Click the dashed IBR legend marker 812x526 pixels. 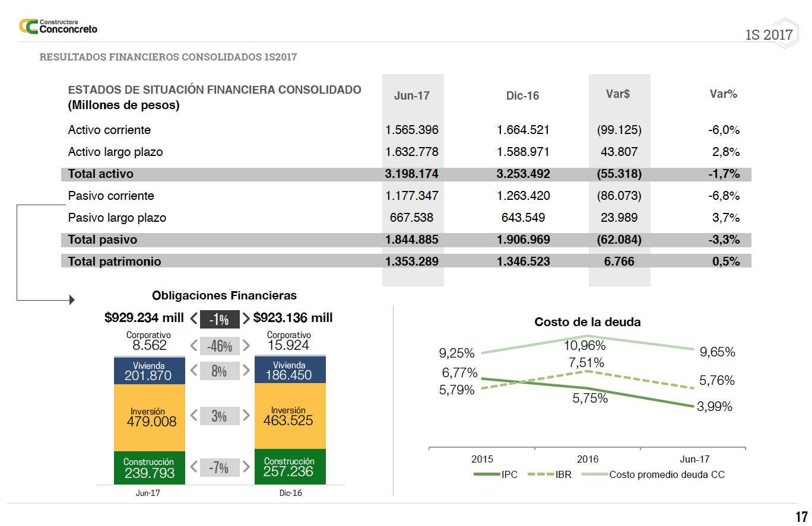[x=541, y=474]
